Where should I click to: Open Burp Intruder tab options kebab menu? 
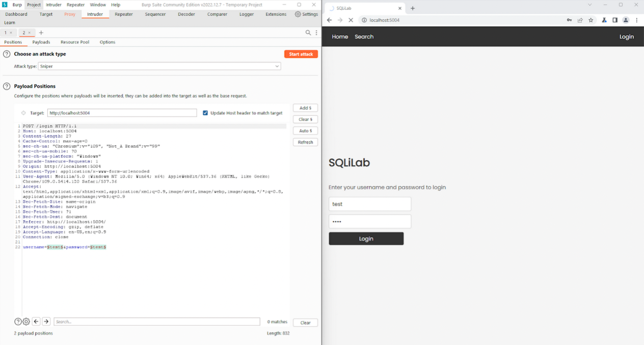(316, 33)
